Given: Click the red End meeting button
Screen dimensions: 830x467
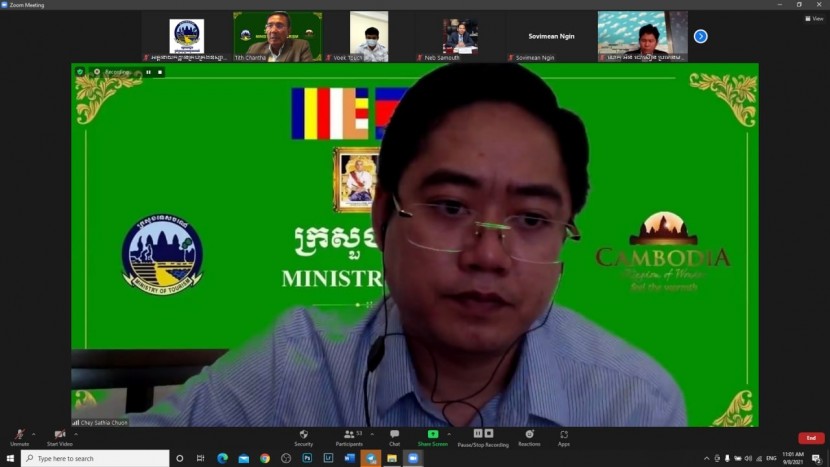Looking at the screenshot, I should click(x=811, y=438).
